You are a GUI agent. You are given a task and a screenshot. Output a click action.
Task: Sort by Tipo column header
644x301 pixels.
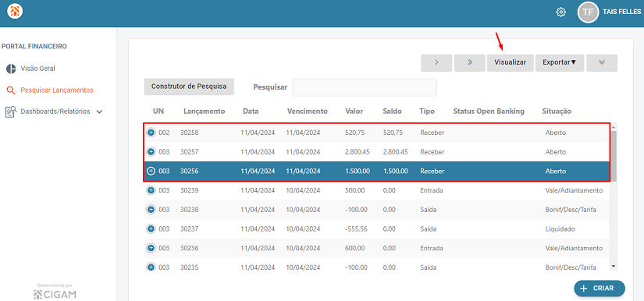coord(427,112)
